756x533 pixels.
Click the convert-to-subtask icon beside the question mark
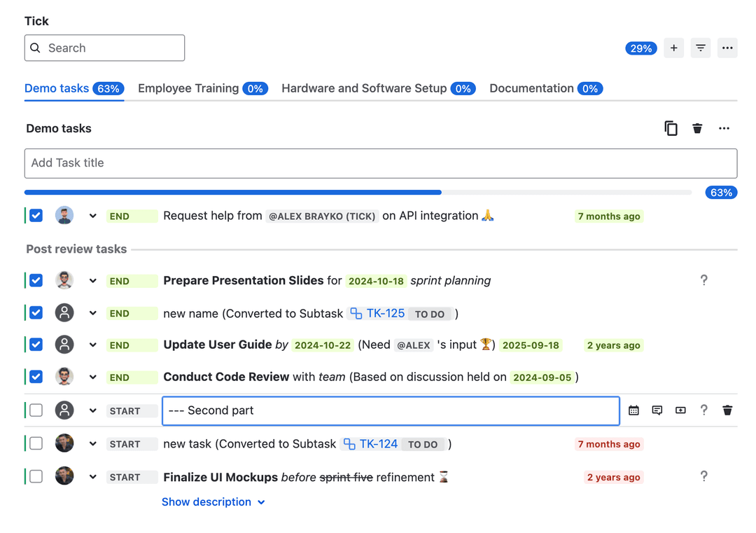tap(680, 410)
